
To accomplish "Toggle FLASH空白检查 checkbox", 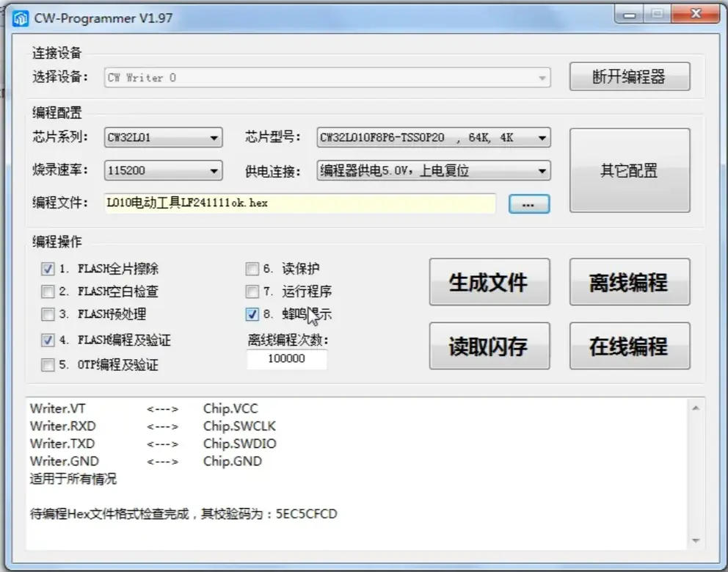I will point(48,292).
